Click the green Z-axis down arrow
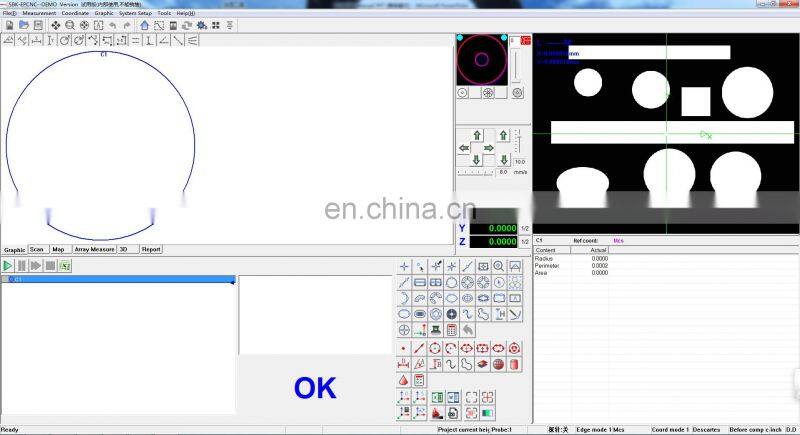 (x=503, y=161)
